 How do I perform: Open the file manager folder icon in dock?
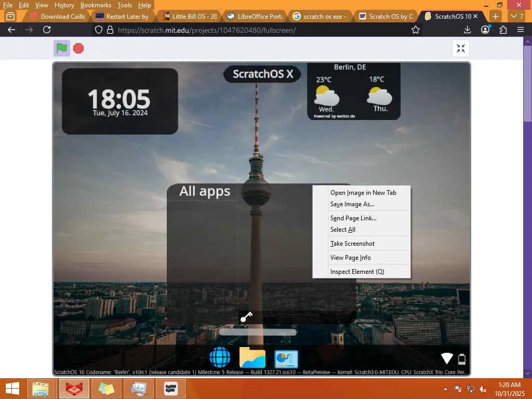252,357
